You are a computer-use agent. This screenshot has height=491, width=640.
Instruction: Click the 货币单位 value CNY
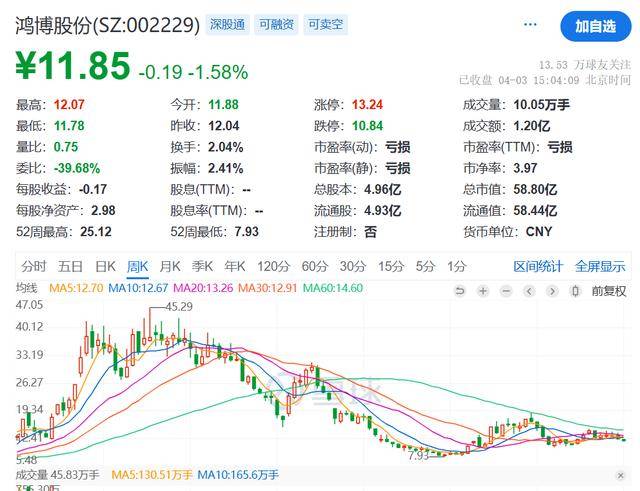539,232
